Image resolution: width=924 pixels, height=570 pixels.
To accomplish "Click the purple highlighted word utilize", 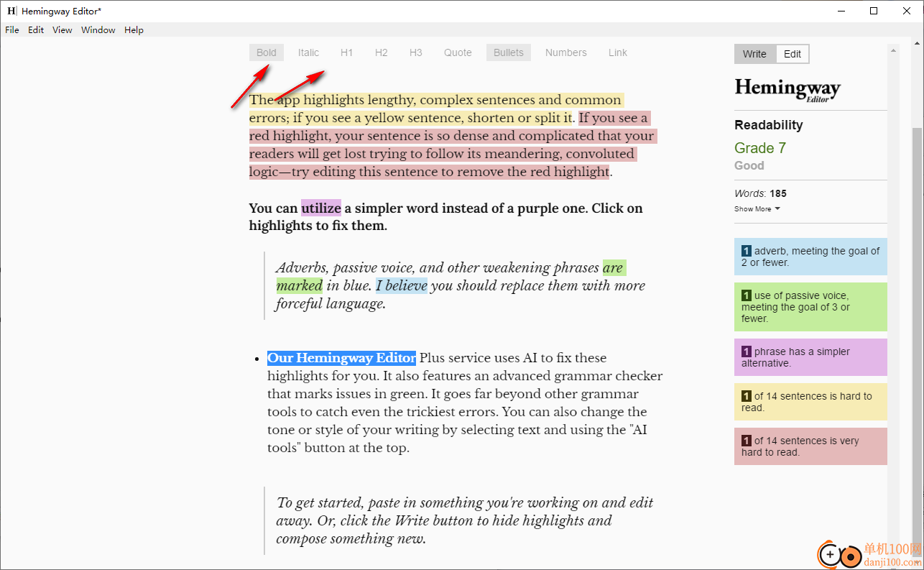I will [x=321, y=208].
